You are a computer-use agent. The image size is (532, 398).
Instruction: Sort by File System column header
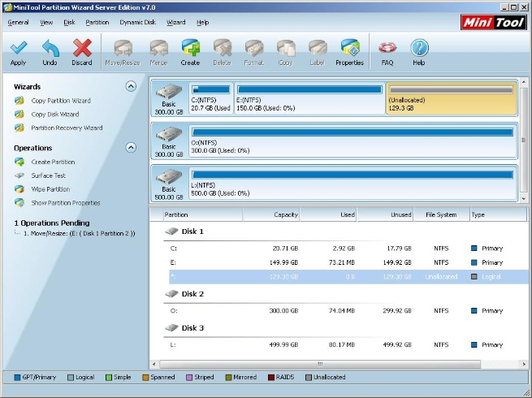click(442, 214)
